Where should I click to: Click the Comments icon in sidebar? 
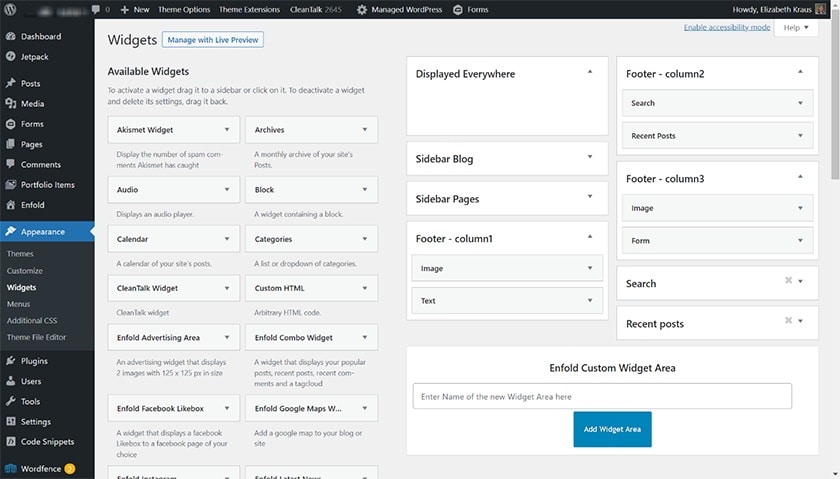pos(11,164)
